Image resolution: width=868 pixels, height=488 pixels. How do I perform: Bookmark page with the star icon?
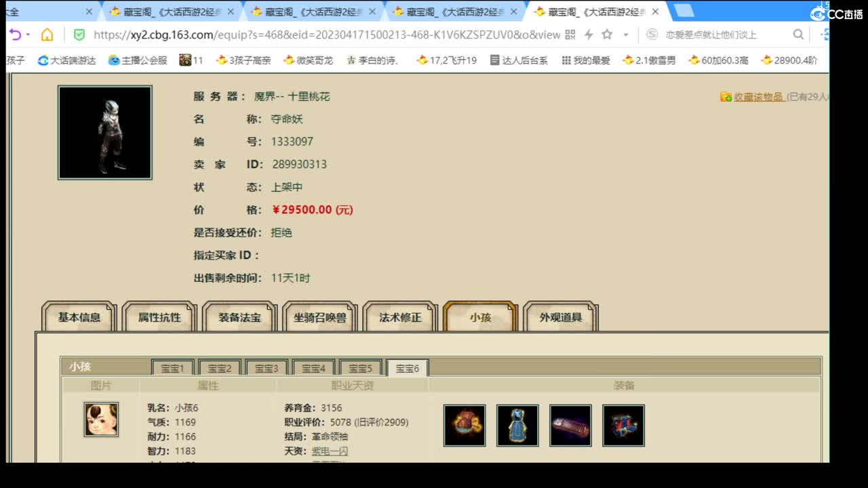(607, 35)
